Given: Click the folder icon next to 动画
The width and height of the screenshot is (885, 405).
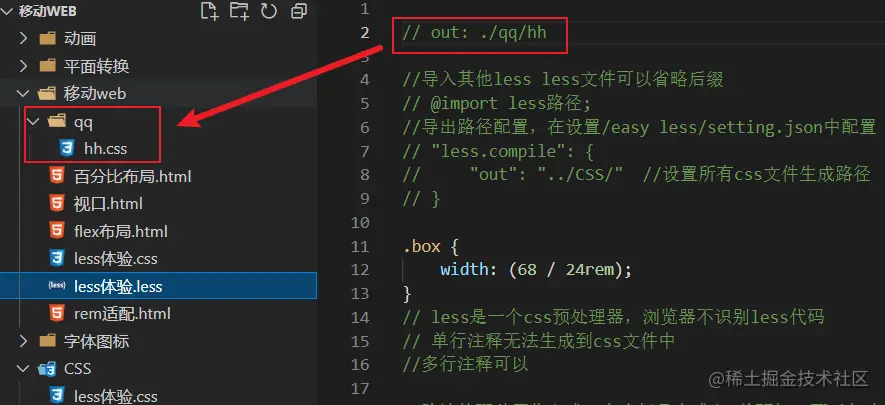Looking at the screenshot, I should pos(48,38).
